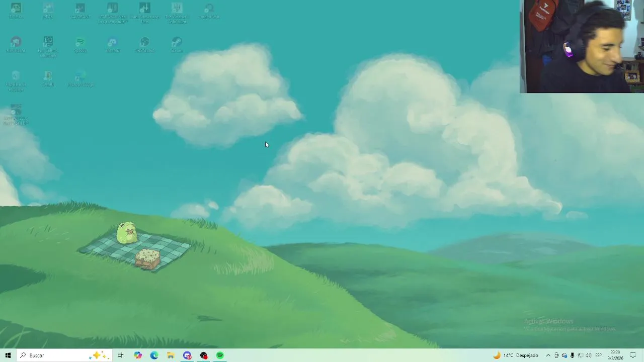Screen dimensions: 644x362
Task: Select the Epic Games Launcher desktop icon
Action: point(48,48)
